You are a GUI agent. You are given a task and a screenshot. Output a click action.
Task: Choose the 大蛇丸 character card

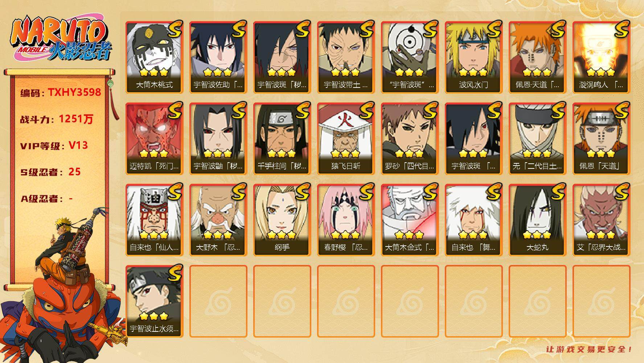point(537,220)
